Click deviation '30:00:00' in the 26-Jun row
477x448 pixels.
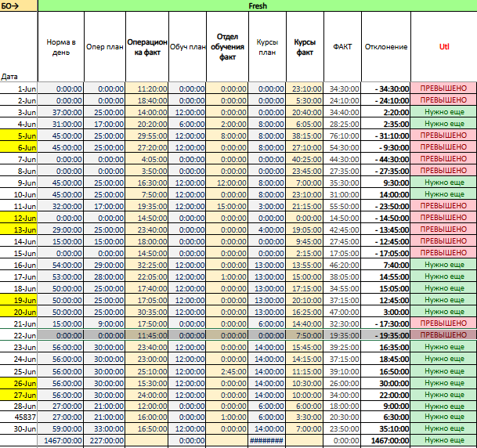tap(386, 383)
